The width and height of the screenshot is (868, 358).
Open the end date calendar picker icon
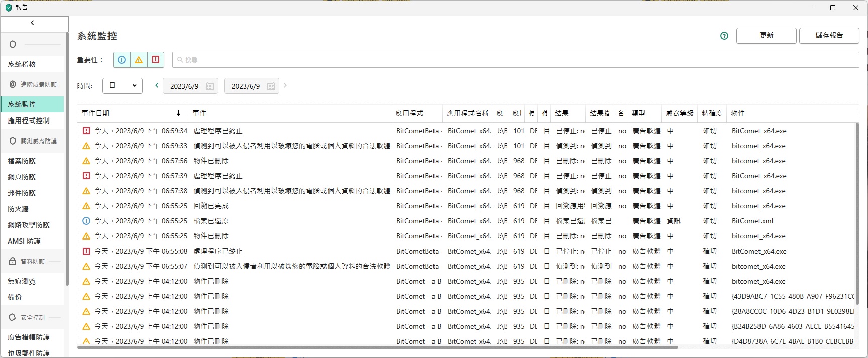point(271,86)
